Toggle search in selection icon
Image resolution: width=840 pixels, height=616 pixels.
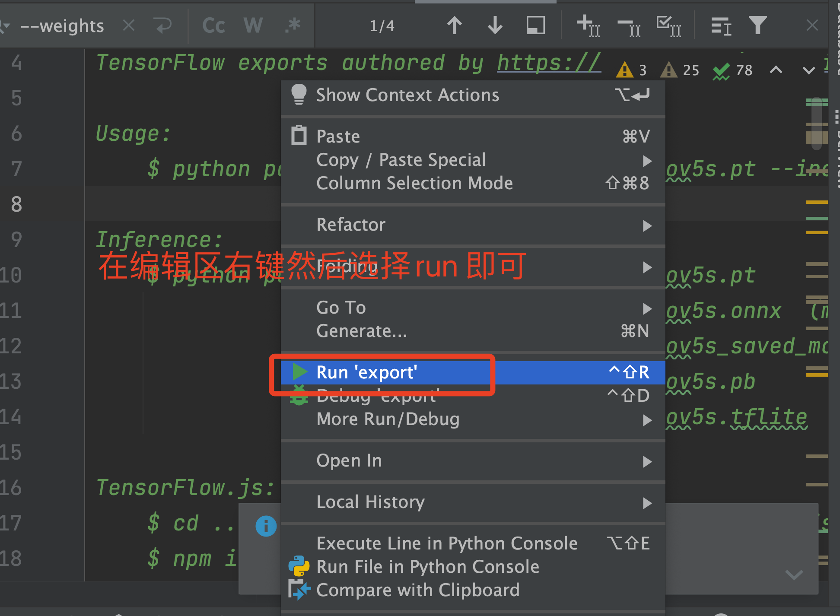point(535,25)
